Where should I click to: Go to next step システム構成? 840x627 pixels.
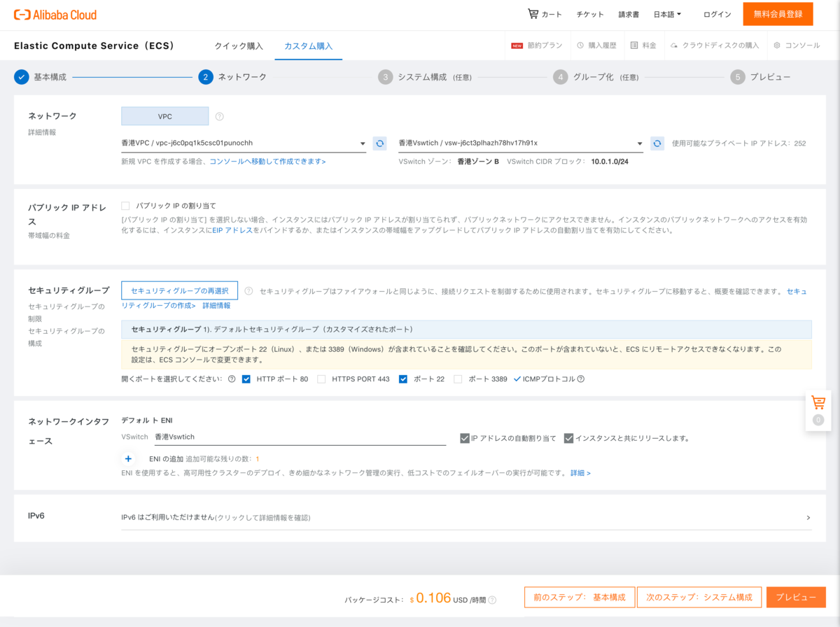tap(700, 597)
